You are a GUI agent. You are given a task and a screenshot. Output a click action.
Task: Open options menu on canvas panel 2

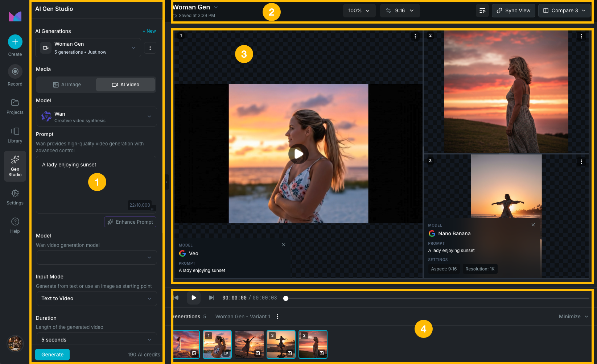581,36
